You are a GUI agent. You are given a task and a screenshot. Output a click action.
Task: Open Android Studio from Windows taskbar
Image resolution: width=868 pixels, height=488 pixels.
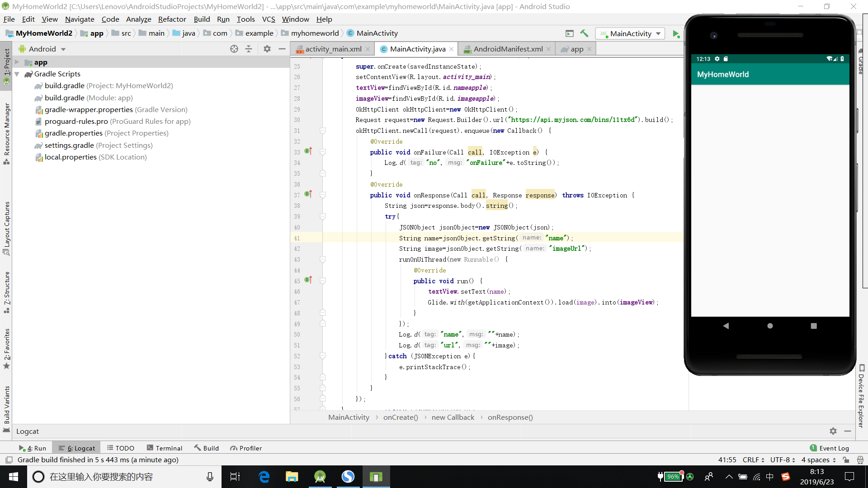(320, 477)
